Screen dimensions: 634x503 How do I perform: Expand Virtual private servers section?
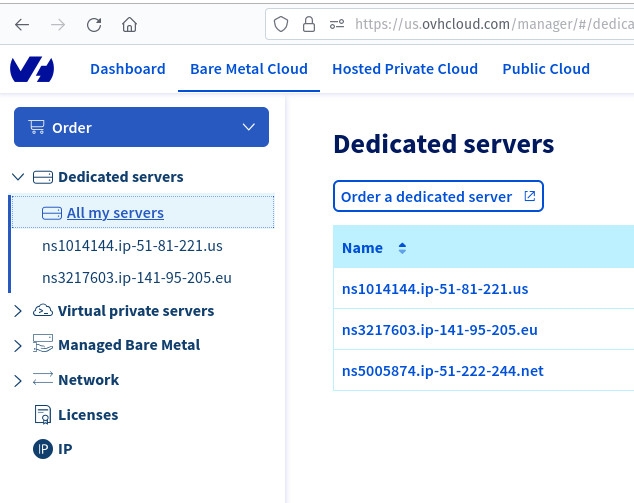coord(18,311)
